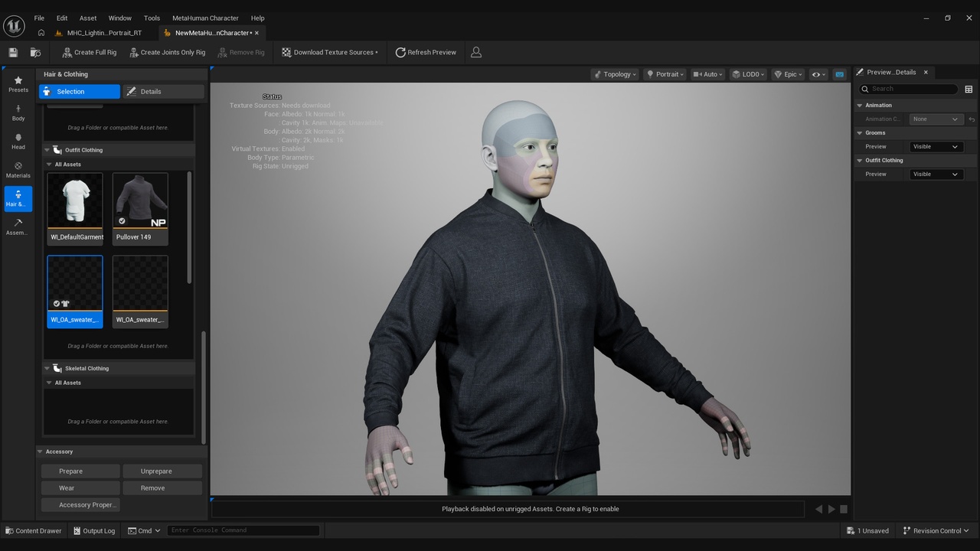Viewport: 980px width, 551px height.
Task: Open the Animation Controller None dropdown
Action: [x=936, y=119]
